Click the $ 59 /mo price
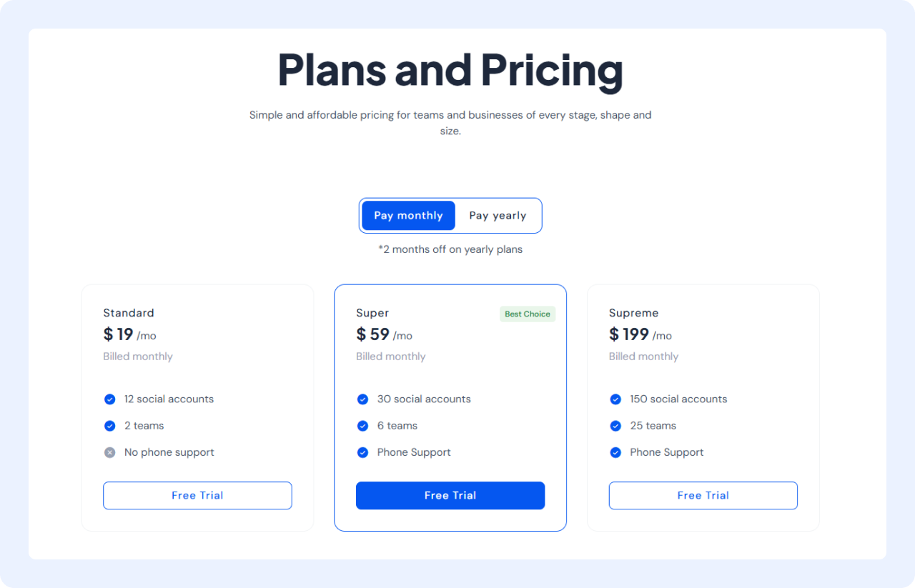The width and height of the screenshot is (915, 588). [384, 334]
